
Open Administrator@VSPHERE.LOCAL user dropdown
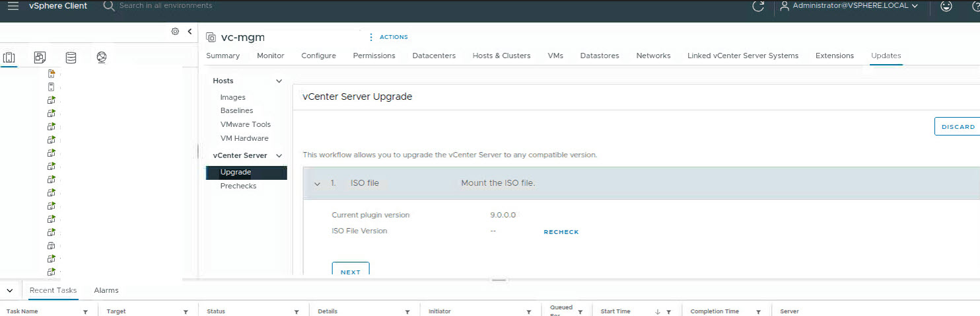click(849, 6)
